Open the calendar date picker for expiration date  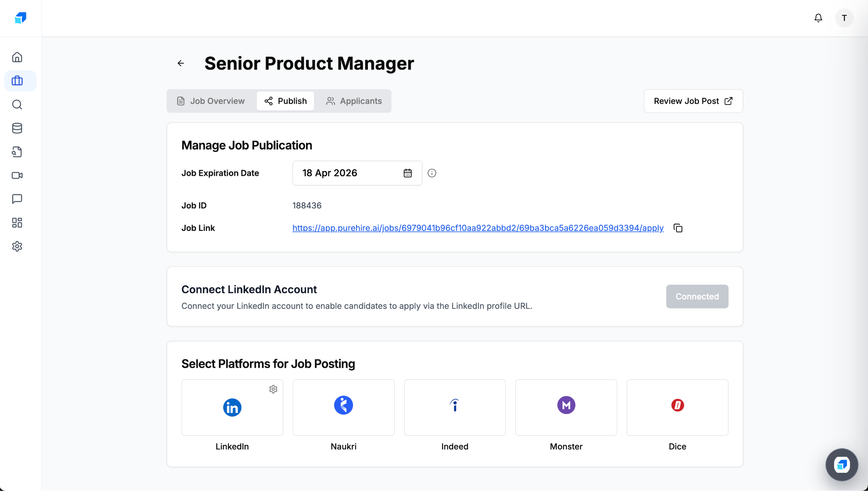[x=407, y=173]
